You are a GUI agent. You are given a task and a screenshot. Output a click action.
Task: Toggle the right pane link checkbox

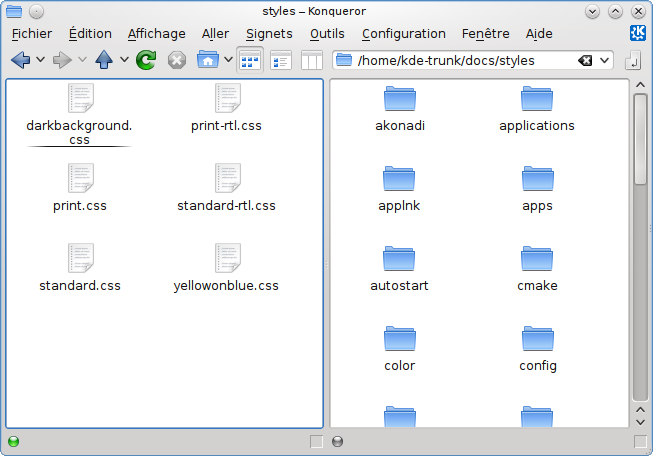coord(640,441)
